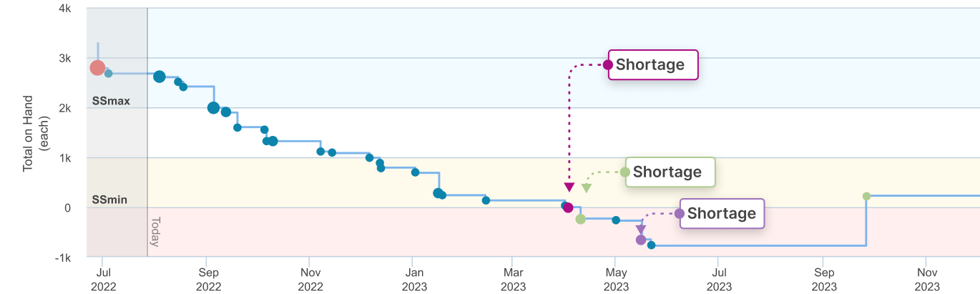Click the magenta dot on top Shortage callout

pyautogui.click(x=608, y=64)
